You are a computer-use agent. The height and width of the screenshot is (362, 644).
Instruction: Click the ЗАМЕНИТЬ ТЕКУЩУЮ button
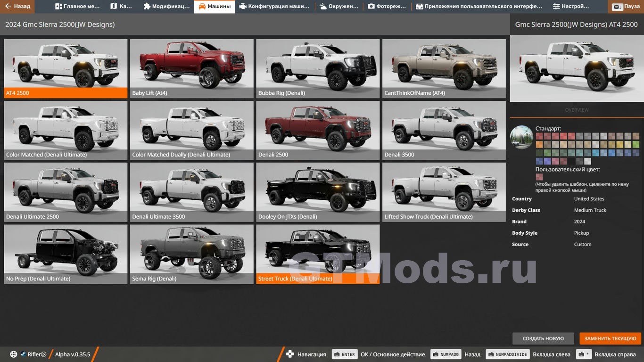pos(610,338)
